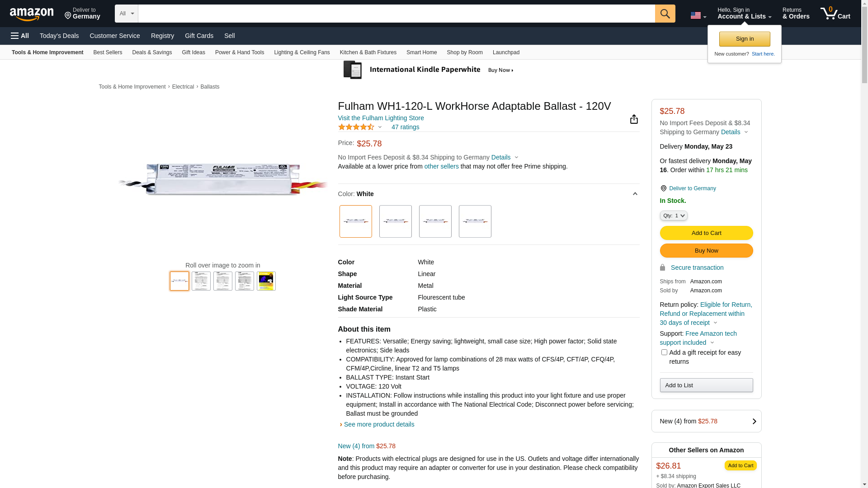Click in the search input field

(396, 14)
